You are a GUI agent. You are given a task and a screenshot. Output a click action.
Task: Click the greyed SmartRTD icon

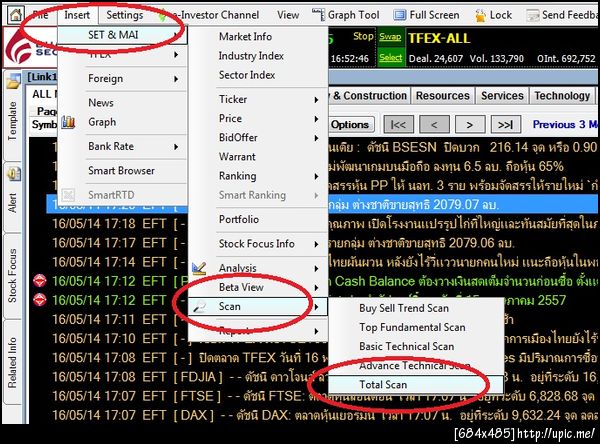pyautogui.click(x=68, y=195)
